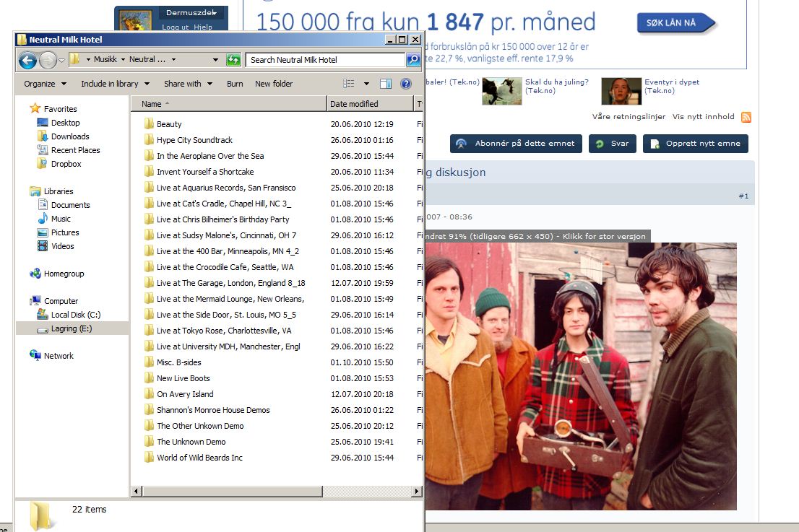Select Local Disk (C:)

[76, 315]
